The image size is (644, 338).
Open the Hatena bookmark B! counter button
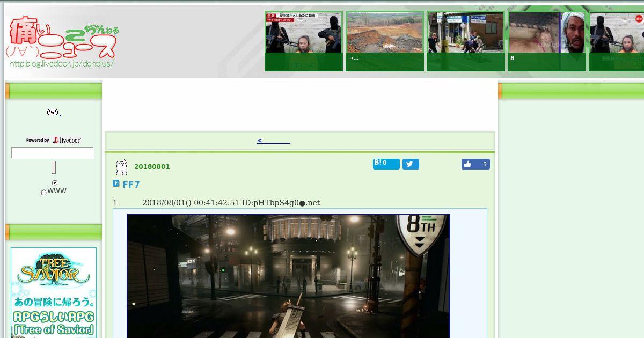click(x=386, y=164)
